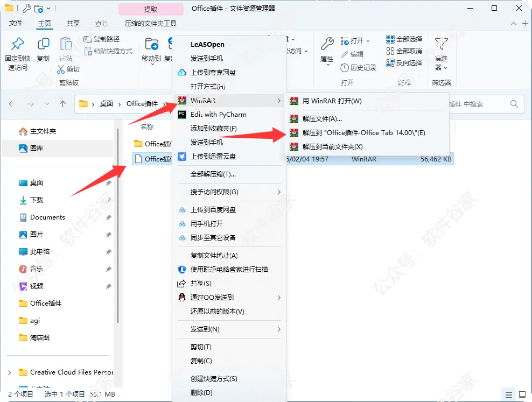Click the Pin to Quick access icon
Image resolution: width=532 pixels, height=402 pixels.
18,44
